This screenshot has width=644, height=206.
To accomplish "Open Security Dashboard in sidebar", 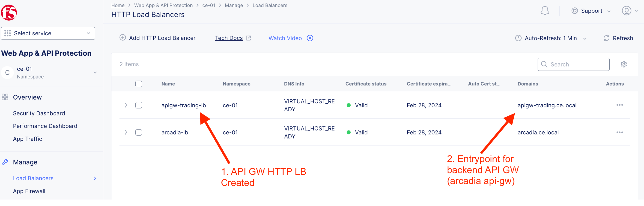I will [39, 113].
